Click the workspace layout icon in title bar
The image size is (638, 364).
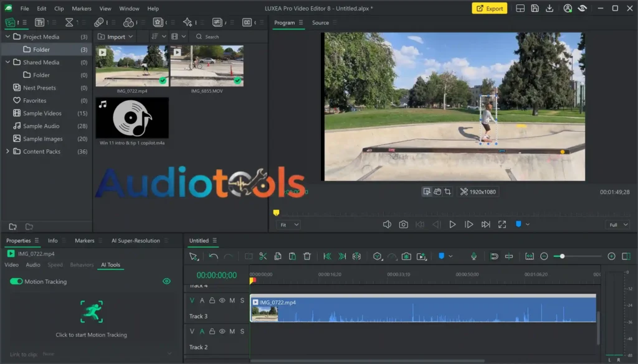(x=520, y=9)
